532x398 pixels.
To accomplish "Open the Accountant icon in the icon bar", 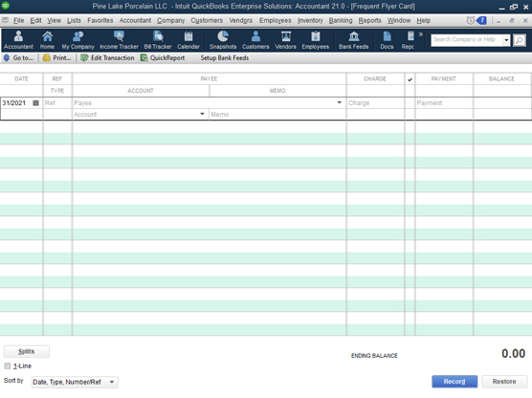I will tap(19, 40).
